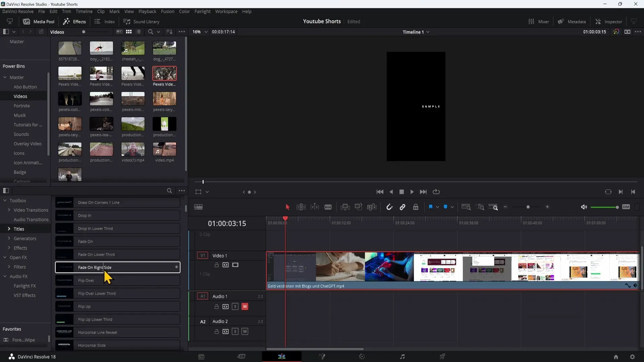The height and width of the screenshot is (362, 644).
Task: Click the Linking clips toggle icon
Action: pos(403,207)
